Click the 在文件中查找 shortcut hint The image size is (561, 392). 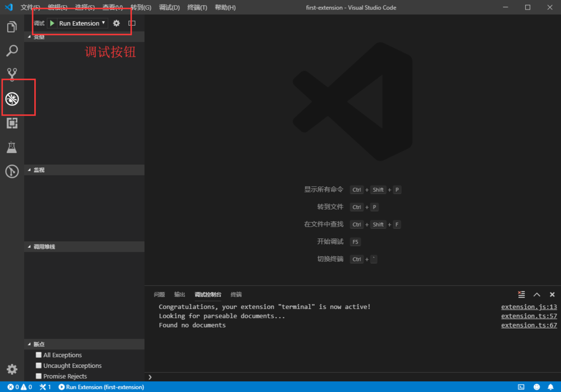352,224
